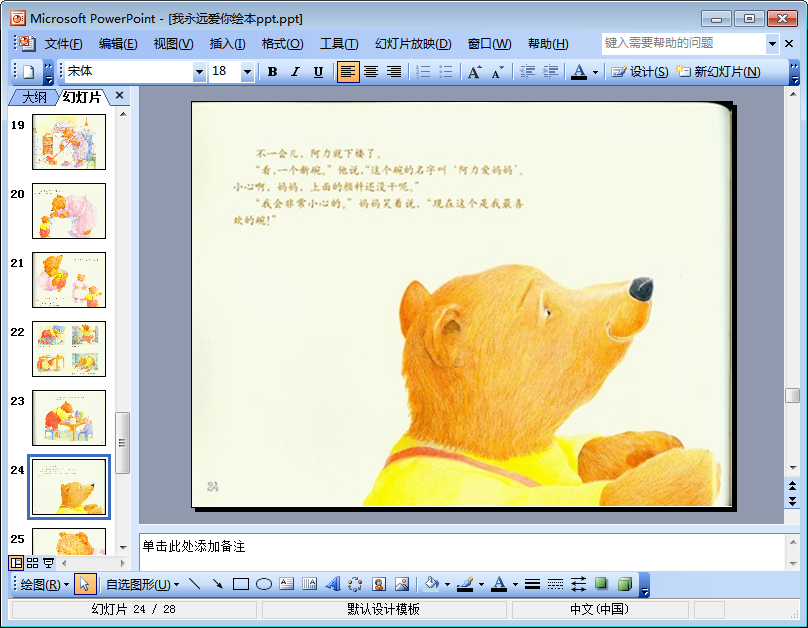Open 窗口(W) menu

(x=489, y=44)
